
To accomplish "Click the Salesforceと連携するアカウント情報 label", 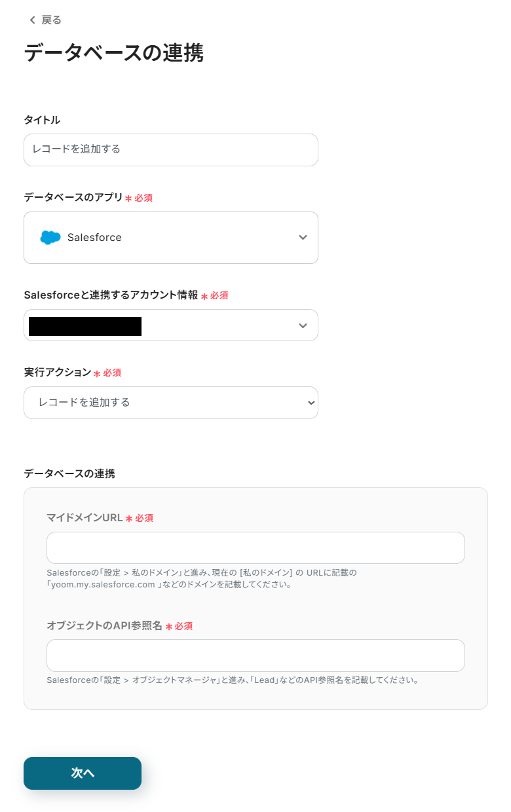I will [x=111, y=295].
